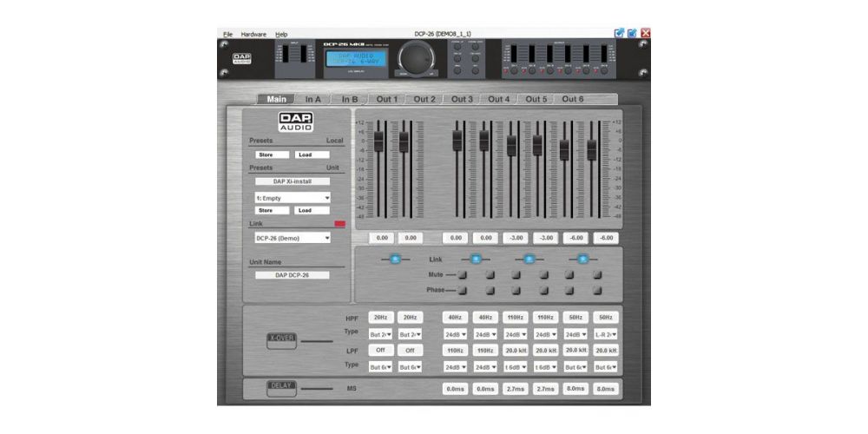This screenshot has width=868, height=434.
Task: Click output 5 gain -6.00 value field
Action: click(x=575, y=238)
